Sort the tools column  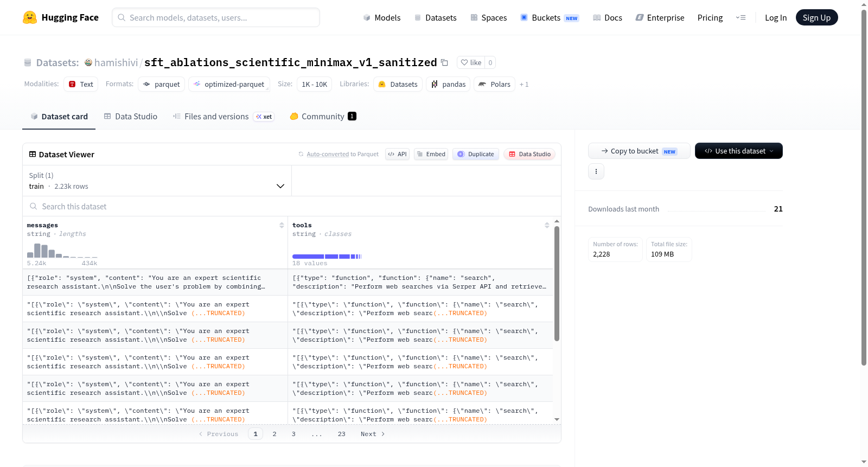(547, 225)
